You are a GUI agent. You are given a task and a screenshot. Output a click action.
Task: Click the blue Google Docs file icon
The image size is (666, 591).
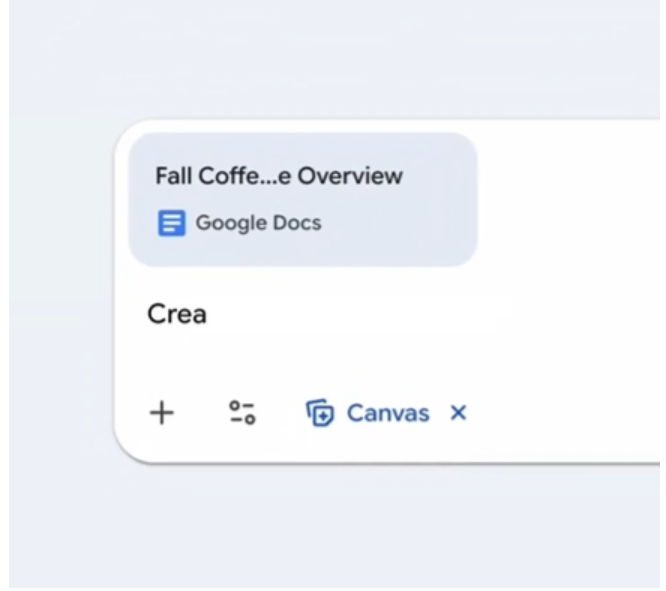[x=171, y=223]
